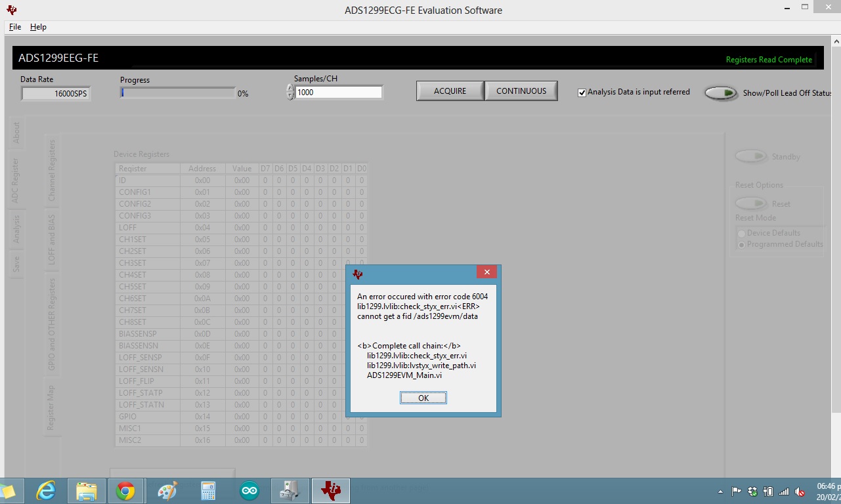Open the Data Rate field showing 16000SPS

pos(56,93)
